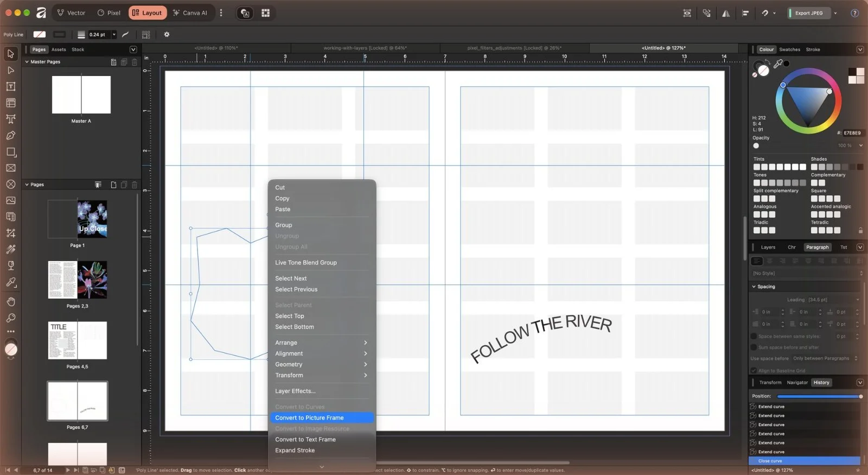Select the Move tool arrow
868x475 pixels.
(x=11, y=54)
